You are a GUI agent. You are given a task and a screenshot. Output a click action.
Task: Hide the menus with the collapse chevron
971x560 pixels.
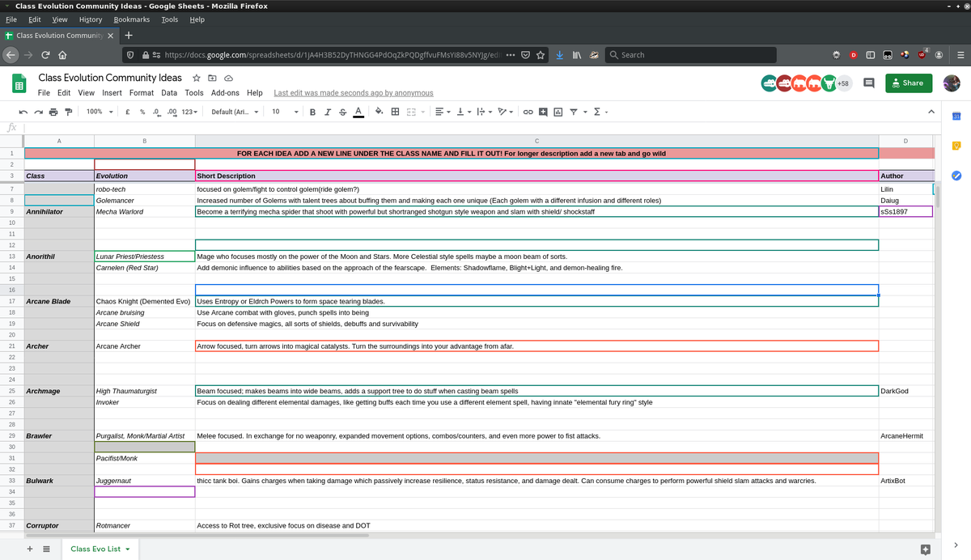(931, 112)
